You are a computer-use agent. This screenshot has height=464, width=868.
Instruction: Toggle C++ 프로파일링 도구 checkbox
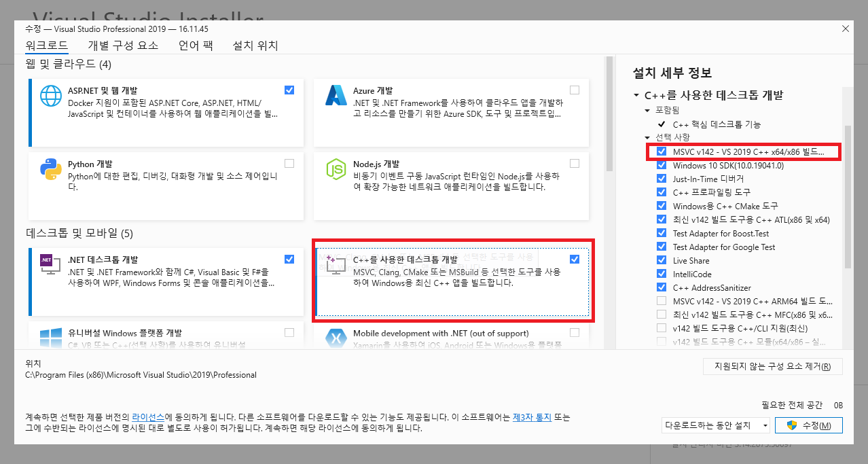click(x=662, y=192)
